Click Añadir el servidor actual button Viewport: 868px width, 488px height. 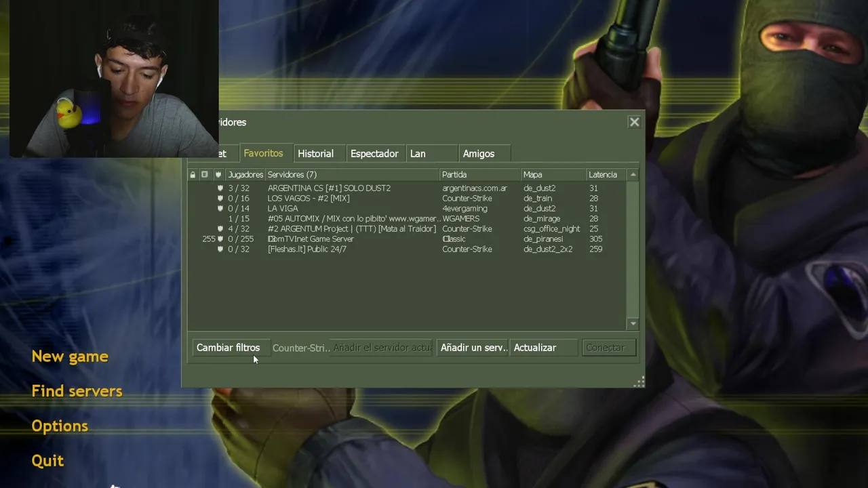[382, 348]
